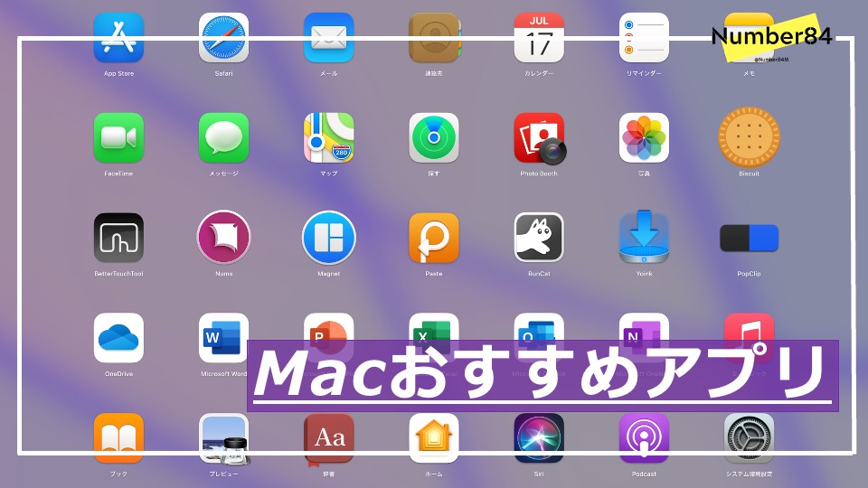Screen dimensions: 868x488
Task: Open Siri from Launchpad
Action: 539,438
